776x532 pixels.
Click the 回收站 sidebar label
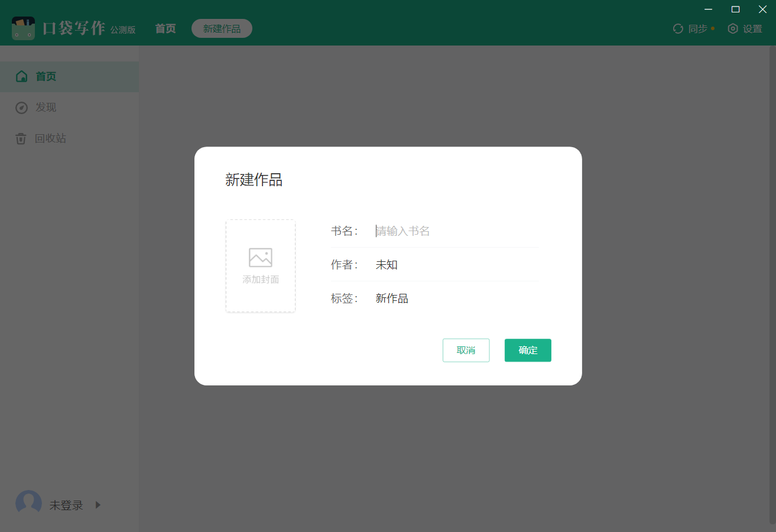coord(51,138)
